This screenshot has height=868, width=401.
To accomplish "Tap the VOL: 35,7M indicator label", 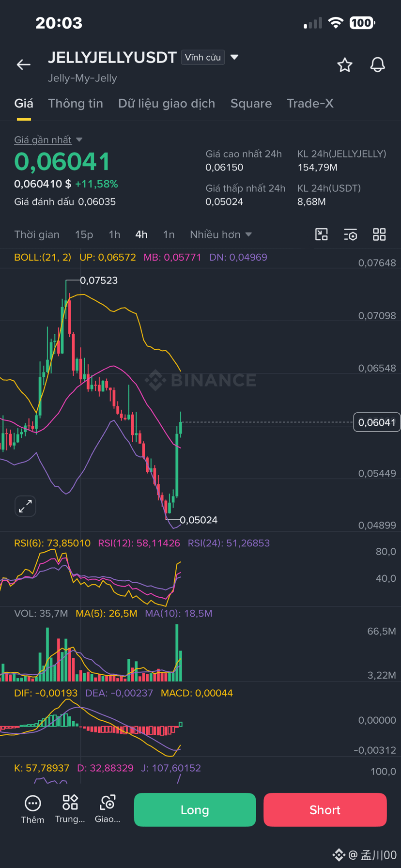I will click(x=41, y=613).
